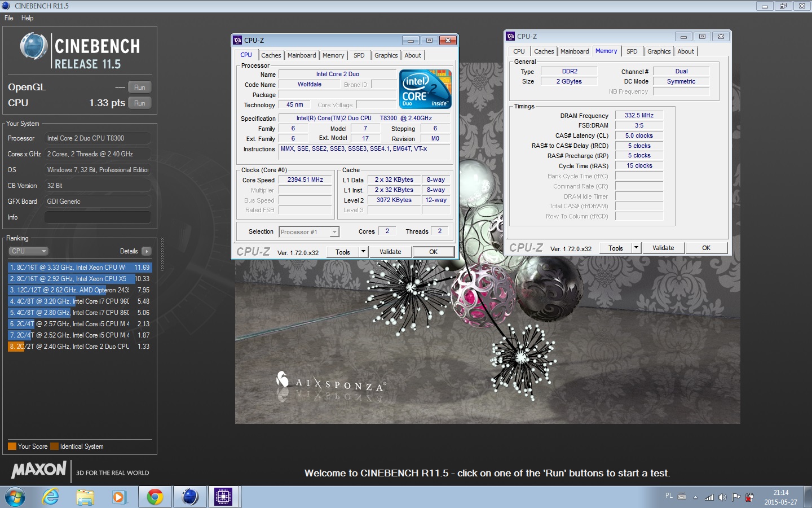Open the File menu in Cinebench
Viewport: 812px width, 508px height.
(9, 18)
